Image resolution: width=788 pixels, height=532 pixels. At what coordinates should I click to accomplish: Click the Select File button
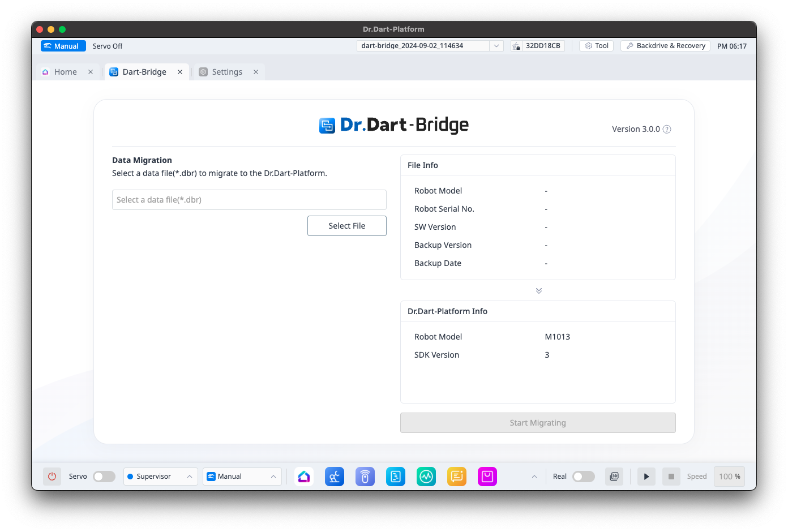pyautogui.click(x=346, y=226)
